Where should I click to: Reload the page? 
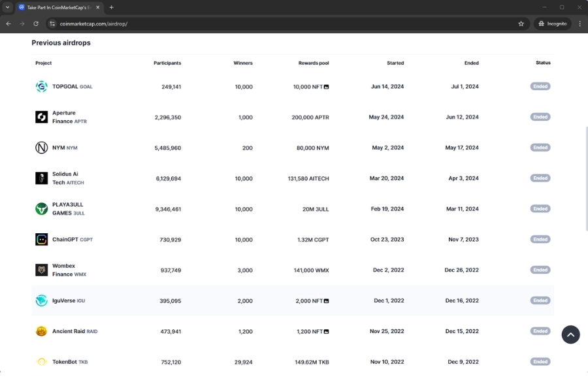click(35, 23)
